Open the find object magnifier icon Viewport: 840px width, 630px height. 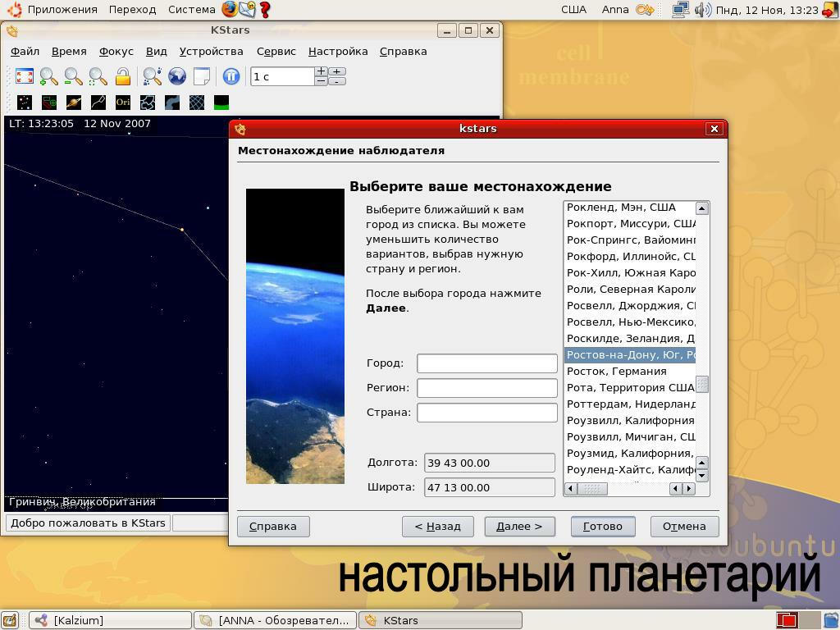(152, 76)
